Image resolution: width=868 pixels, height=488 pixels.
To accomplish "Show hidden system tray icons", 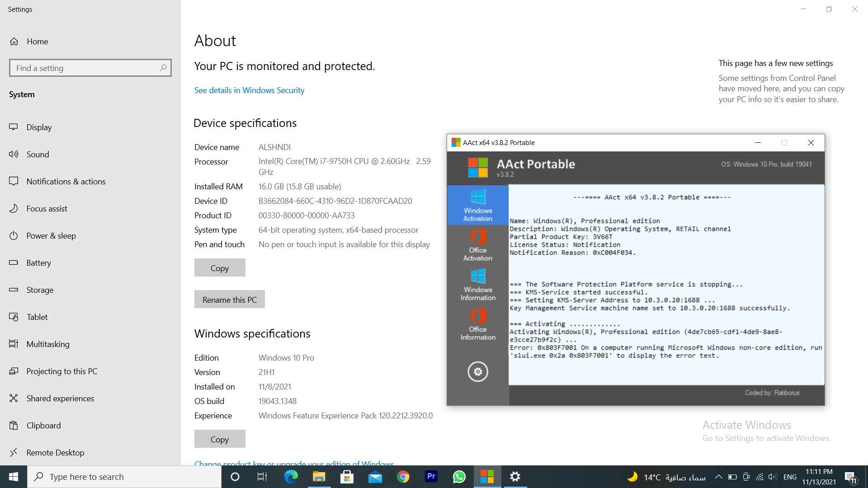I will [x=718, y=477].
